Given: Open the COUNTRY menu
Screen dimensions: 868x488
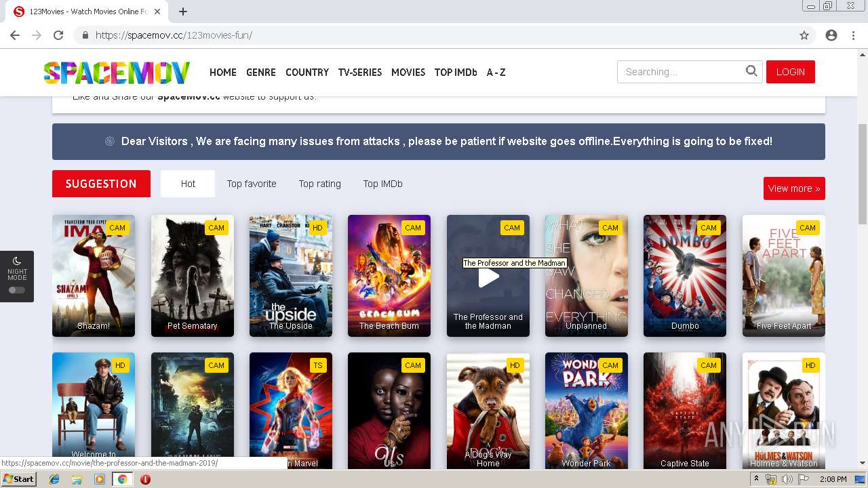Looking at the screenshot, I should point(307,73).
